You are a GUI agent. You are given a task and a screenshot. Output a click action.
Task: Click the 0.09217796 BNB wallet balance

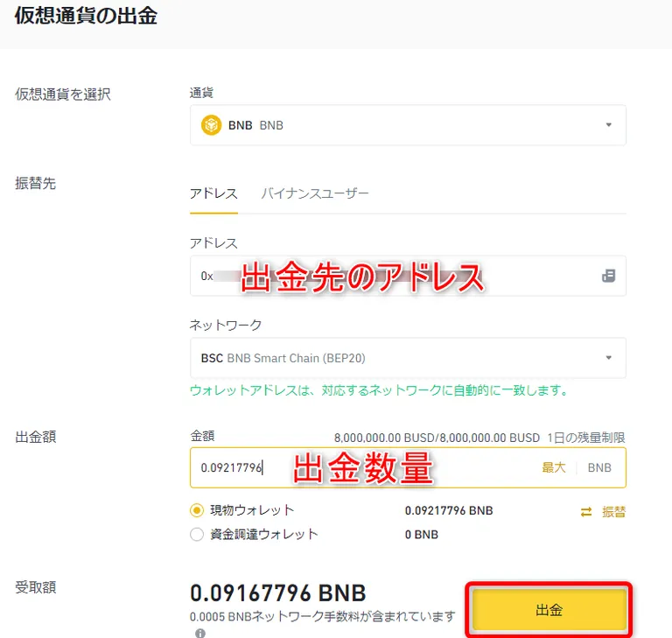(449, 510)
